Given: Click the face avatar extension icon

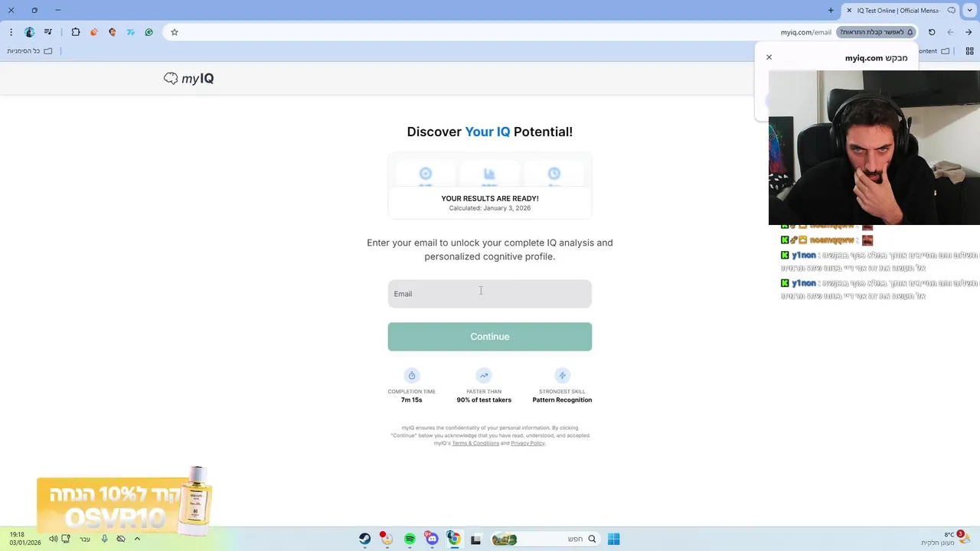Looking at the screenshot, I should pos(113,32).
